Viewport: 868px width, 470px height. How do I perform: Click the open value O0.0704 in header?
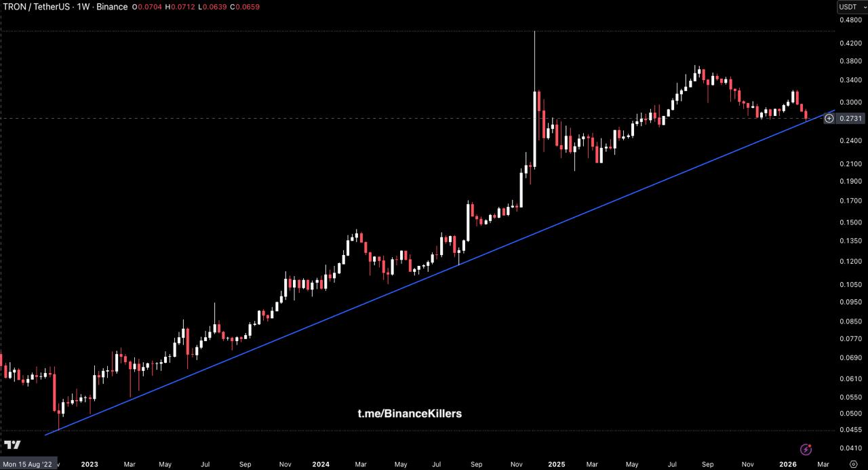click(x=147, y=7)
